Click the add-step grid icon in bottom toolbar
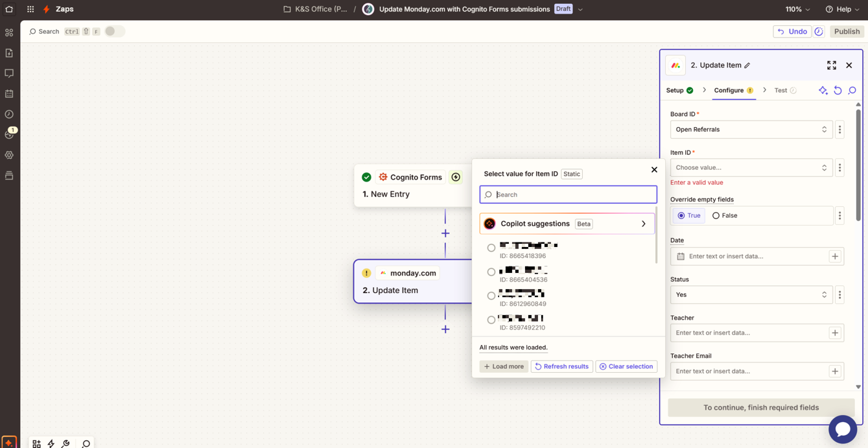Image resolution: width=868 pixels, height=448 pixels. pos(36,444)
